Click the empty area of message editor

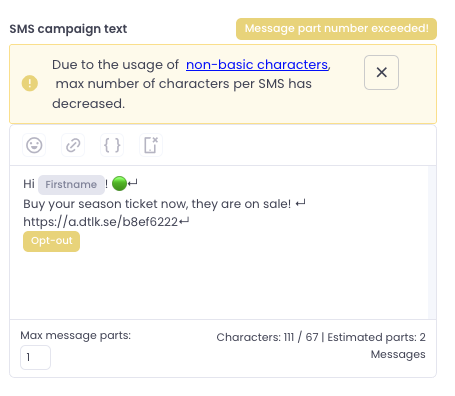click(x=220, y=285)
